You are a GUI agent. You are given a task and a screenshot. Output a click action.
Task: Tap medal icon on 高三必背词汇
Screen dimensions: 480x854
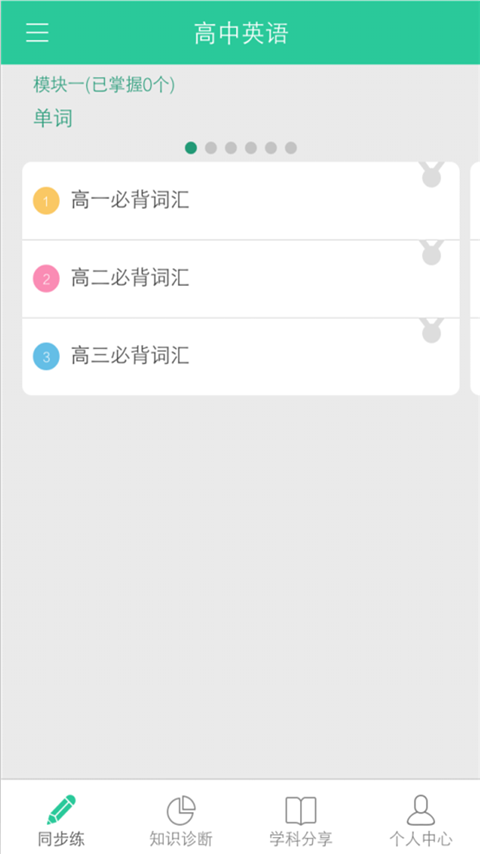pos(432,331)
